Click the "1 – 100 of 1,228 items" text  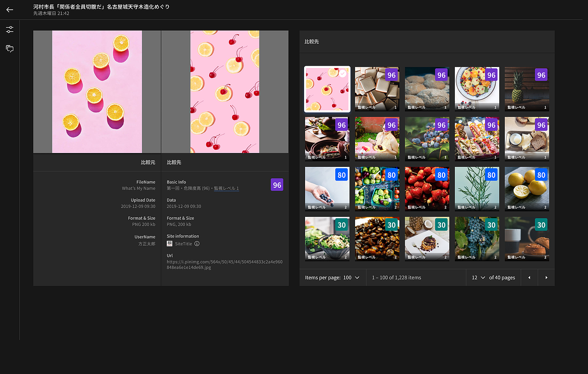[396, 278]
